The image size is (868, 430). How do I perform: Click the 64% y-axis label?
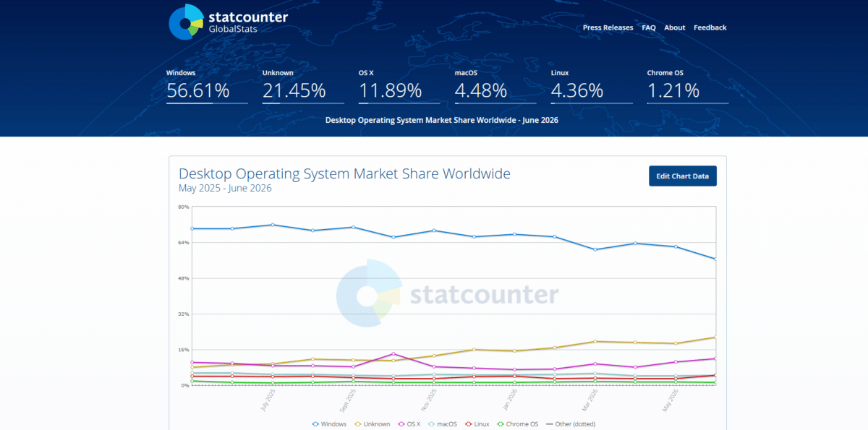click(184, 243)
